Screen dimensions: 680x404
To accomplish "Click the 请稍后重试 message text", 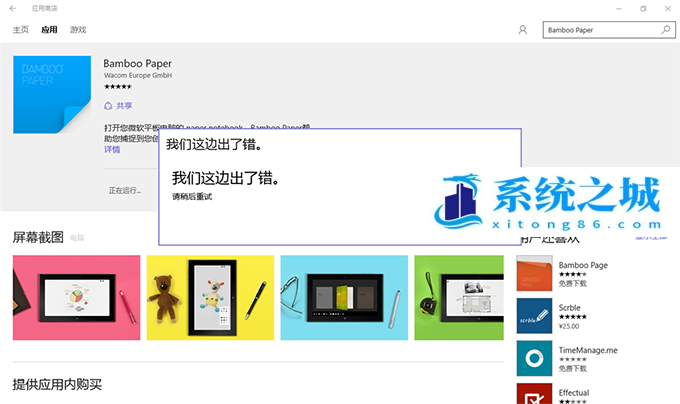I will click(x=192, y=196).
